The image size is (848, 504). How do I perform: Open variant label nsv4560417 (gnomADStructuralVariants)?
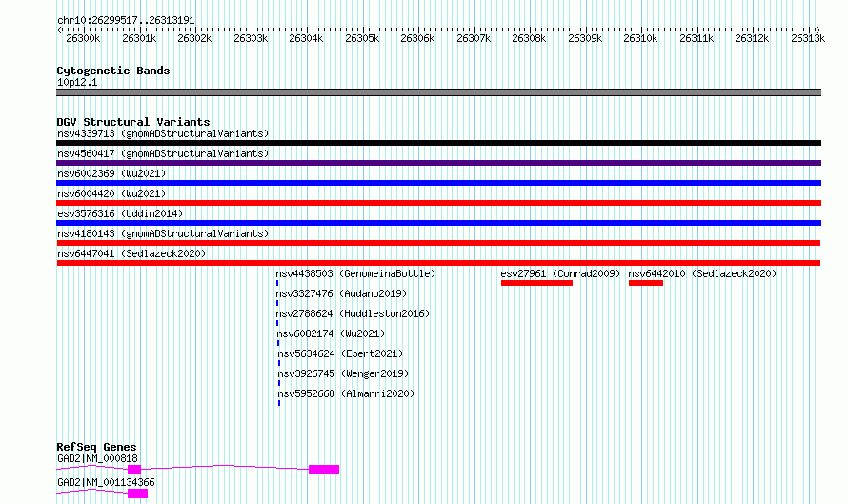(163, 153)
